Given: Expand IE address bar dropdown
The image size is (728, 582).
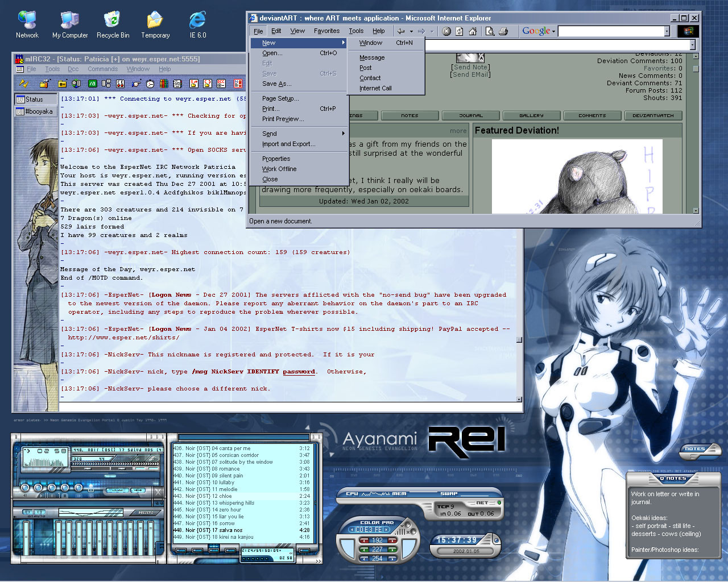Looking at the screenshot, I should pos(692,44).
